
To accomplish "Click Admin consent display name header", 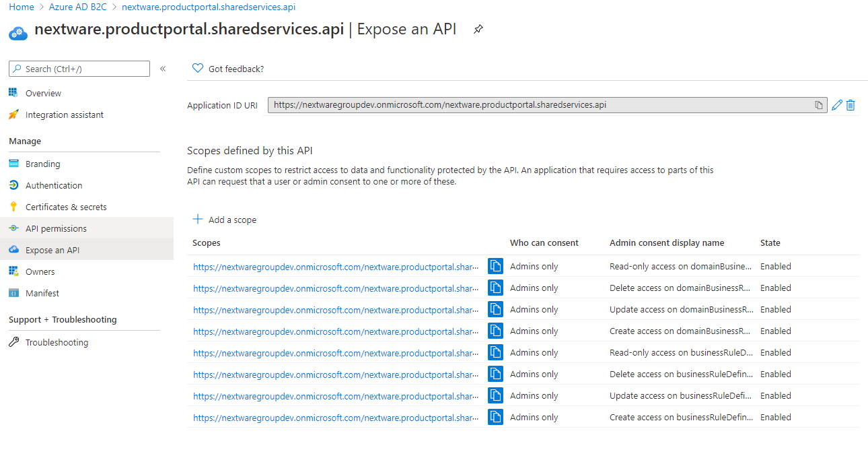I will 667,242.
